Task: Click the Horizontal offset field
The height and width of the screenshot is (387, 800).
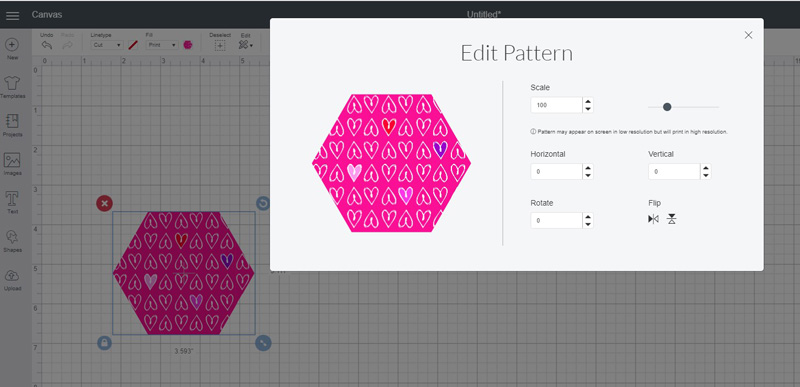Action: point(556,172)
